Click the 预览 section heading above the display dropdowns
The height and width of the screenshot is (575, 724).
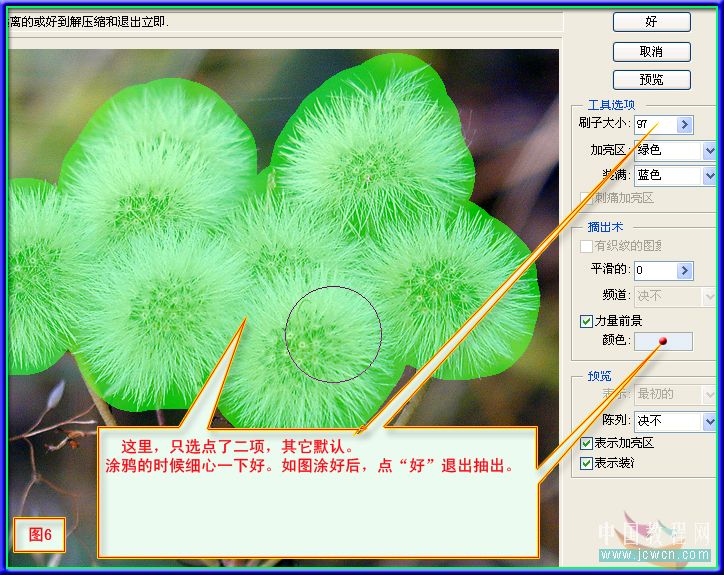[x=599, y=376]
